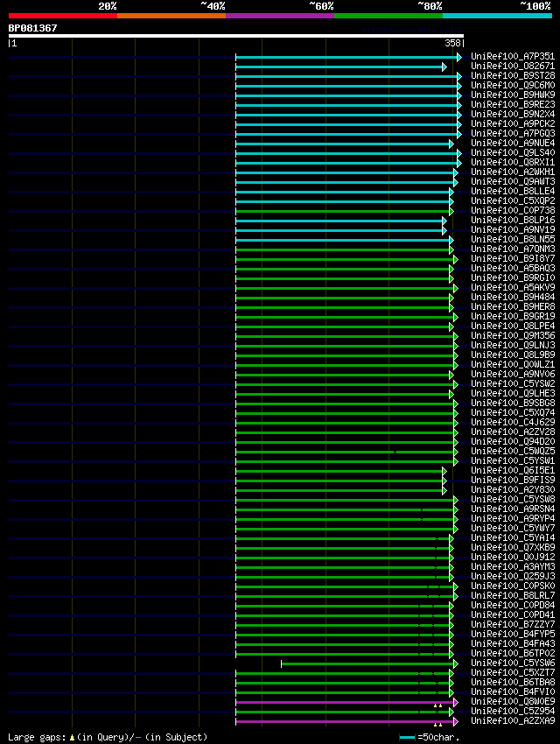Screen dimensions: 560x744
Task: Click the red ~20% identity legend segment
Action: click(x=63, y=16)
